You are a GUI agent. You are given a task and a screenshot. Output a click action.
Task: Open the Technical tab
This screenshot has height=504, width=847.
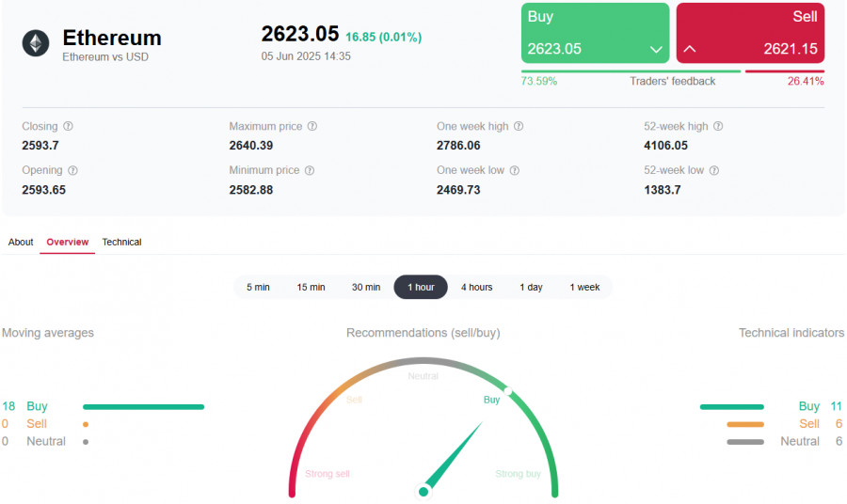(x=121, y=243)
